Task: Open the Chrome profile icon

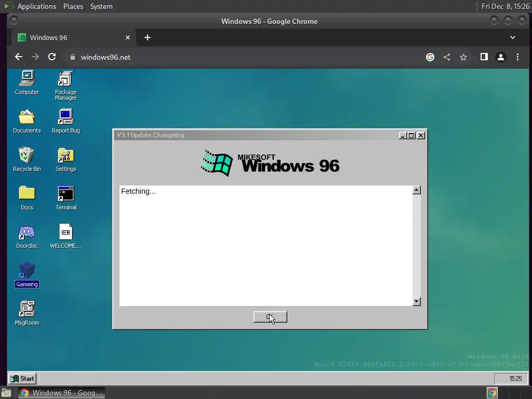Action: (501, 57)
